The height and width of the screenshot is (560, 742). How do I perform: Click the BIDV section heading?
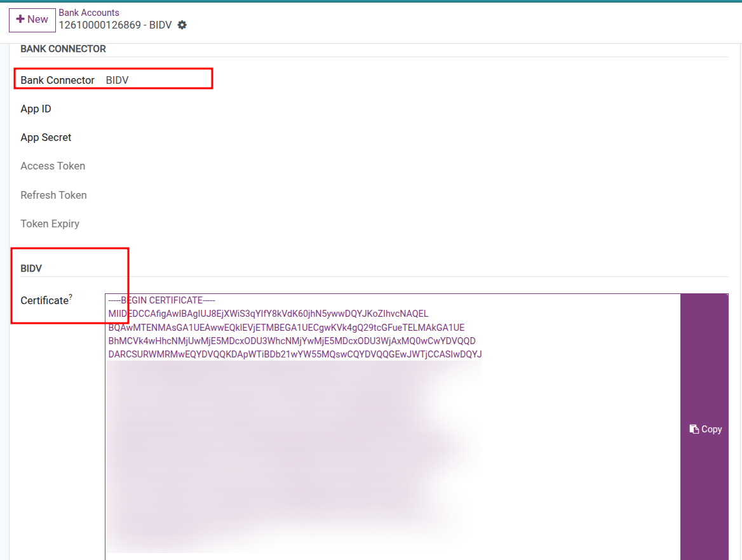31,269
